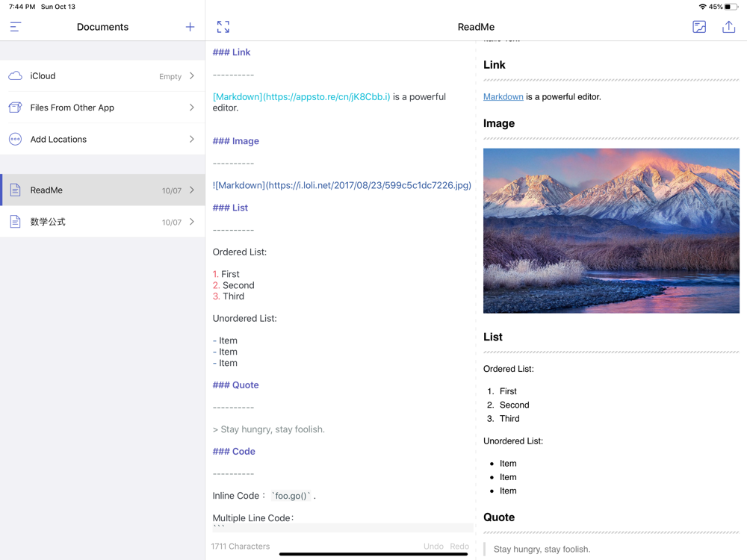Tap the mountain image in preview

611,231
